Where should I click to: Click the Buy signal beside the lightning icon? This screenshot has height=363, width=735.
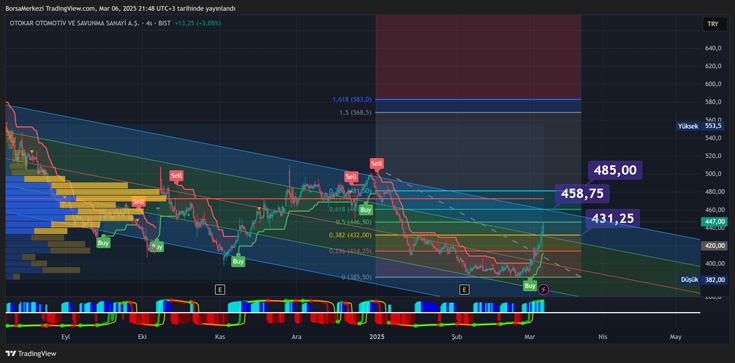pyautogui.click(x=530, y=286)
